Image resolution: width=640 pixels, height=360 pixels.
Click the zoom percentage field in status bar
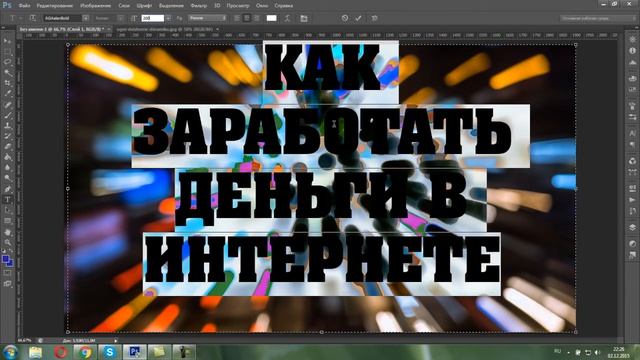pos(24,340)
